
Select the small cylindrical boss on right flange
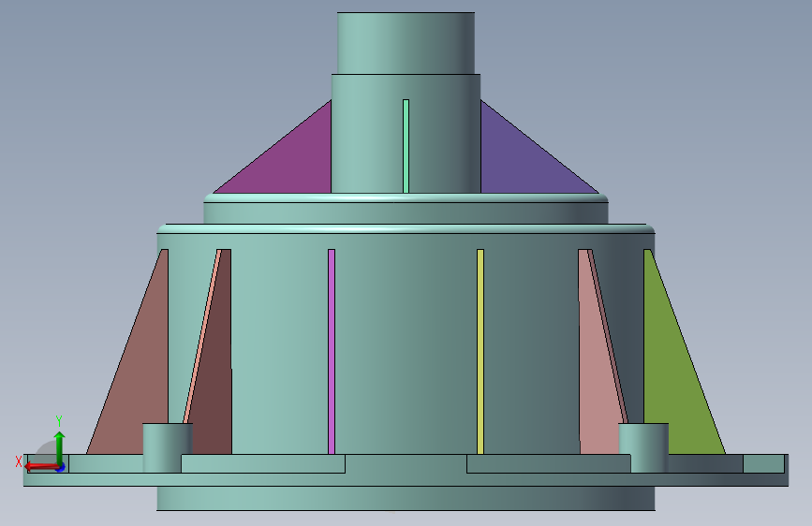(643, 447)
